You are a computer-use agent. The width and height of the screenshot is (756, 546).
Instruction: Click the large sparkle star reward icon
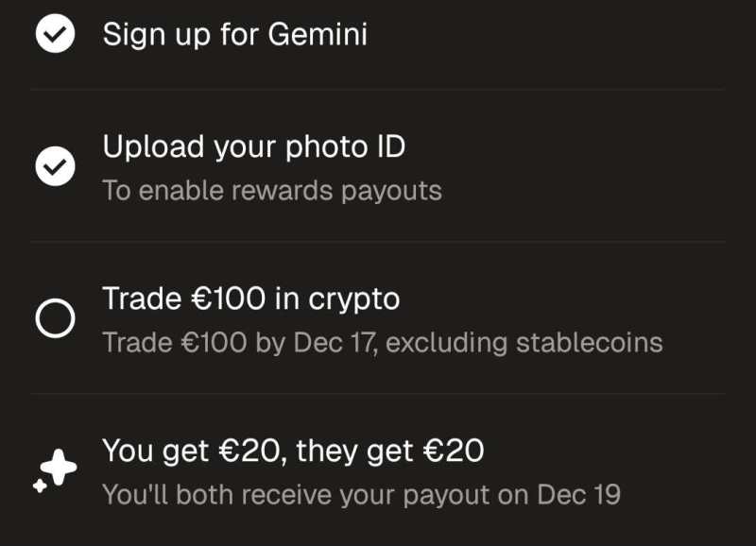[60, 468]
